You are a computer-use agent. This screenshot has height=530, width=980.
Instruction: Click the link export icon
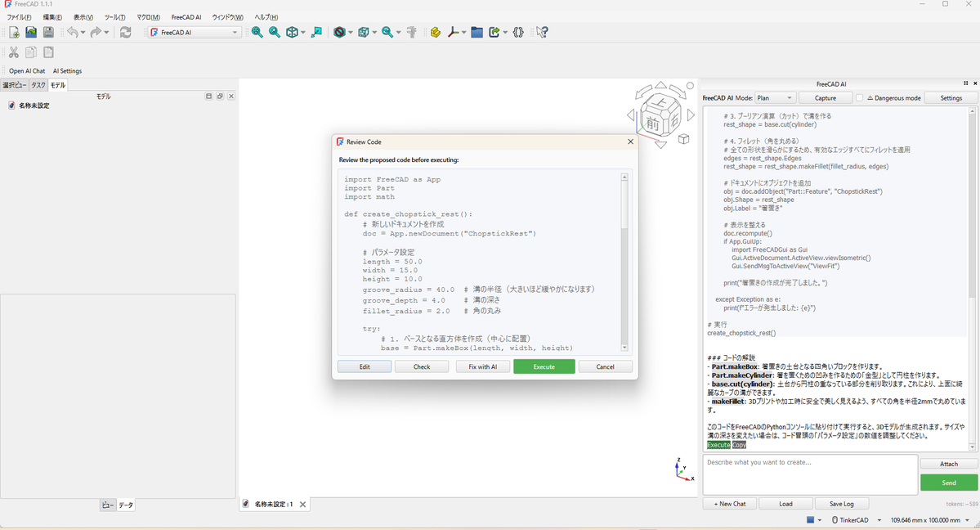[494, 33]
